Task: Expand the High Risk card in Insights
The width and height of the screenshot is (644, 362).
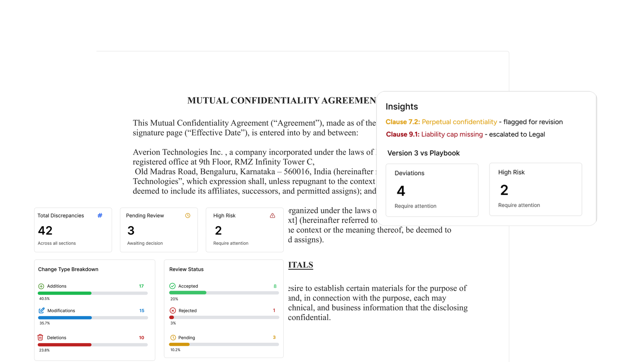Action: 536,189
